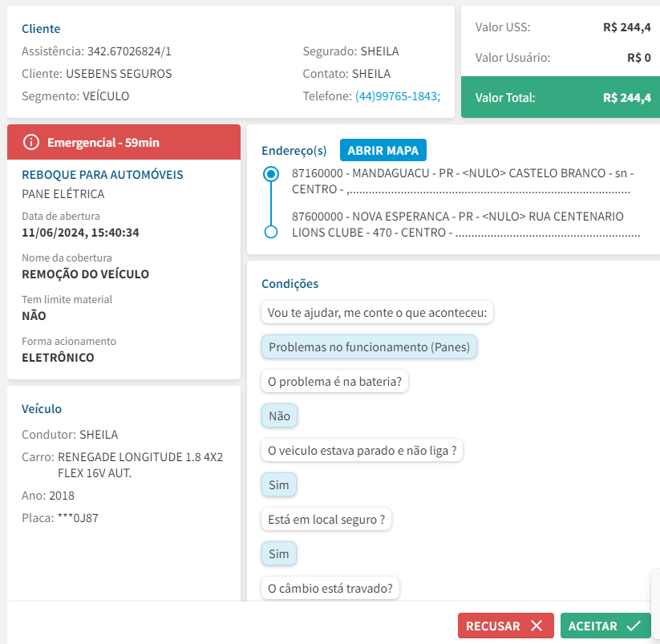The width and height of the screenshot is (660, 644).
Task: Click vehicle year Ano: 2018
Action: coord(48,496)
